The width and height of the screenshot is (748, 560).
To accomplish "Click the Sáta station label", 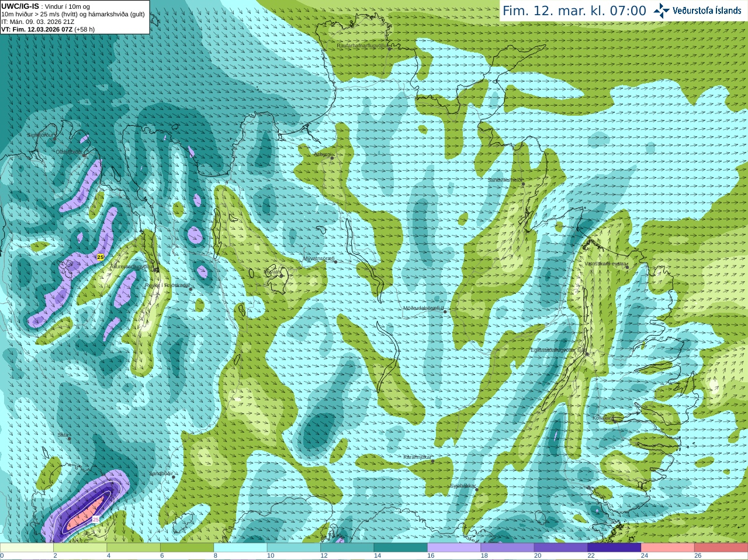I will pyautogui.click(x=63, y=435).
